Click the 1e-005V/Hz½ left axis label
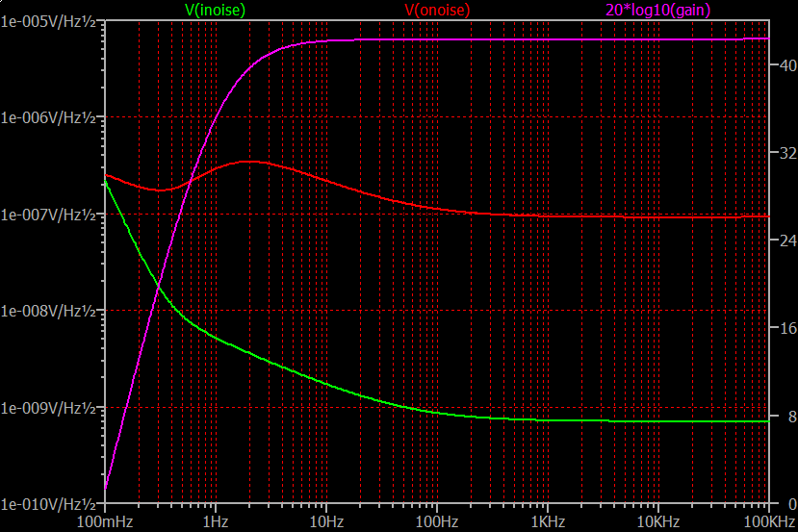 (48, 21)
